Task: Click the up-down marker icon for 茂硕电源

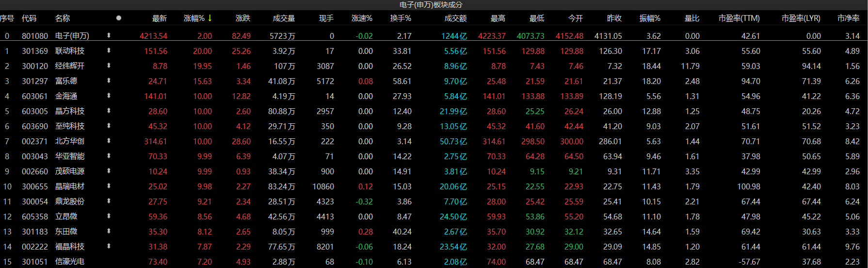Action: 109,171
